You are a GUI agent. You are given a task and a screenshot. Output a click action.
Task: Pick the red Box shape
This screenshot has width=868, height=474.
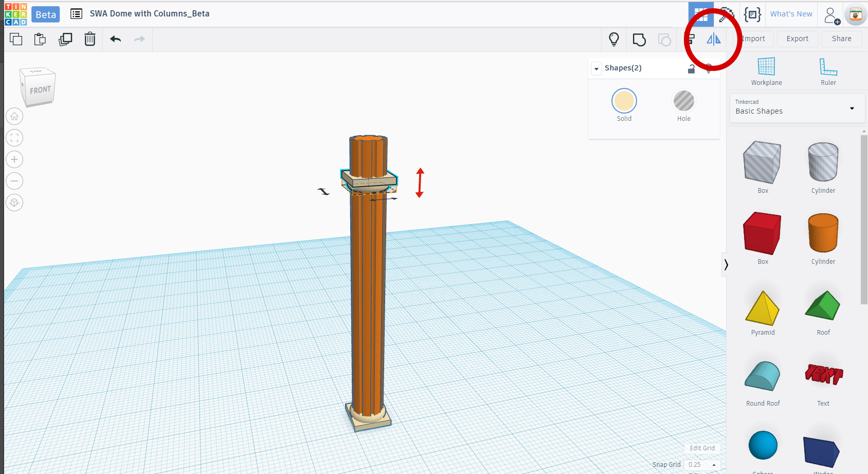click(763, 233)
